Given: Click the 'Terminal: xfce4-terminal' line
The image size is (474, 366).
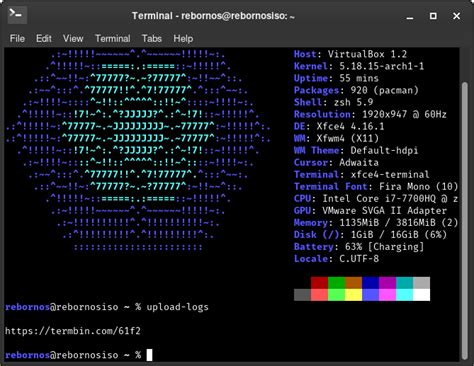Looking at the screenshot, I should [362, 174].
